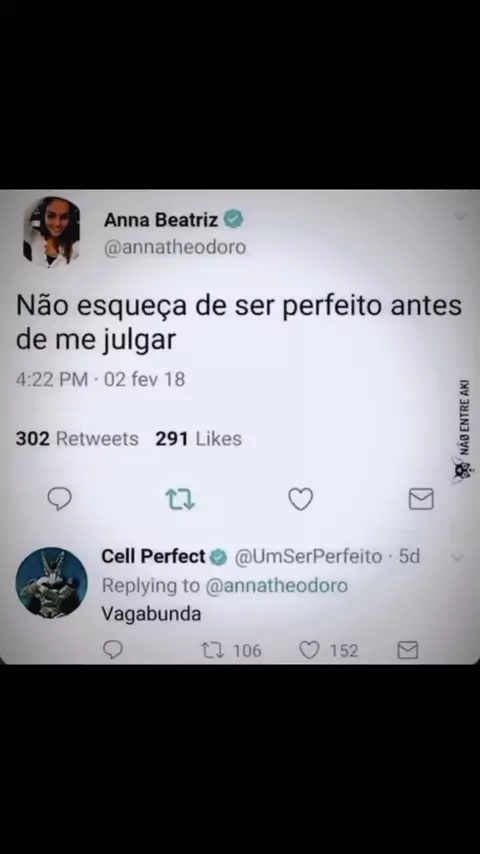The image size is (480, 854).
Task: Open Cell Perfect avatar image
Action: coord(51,582)
